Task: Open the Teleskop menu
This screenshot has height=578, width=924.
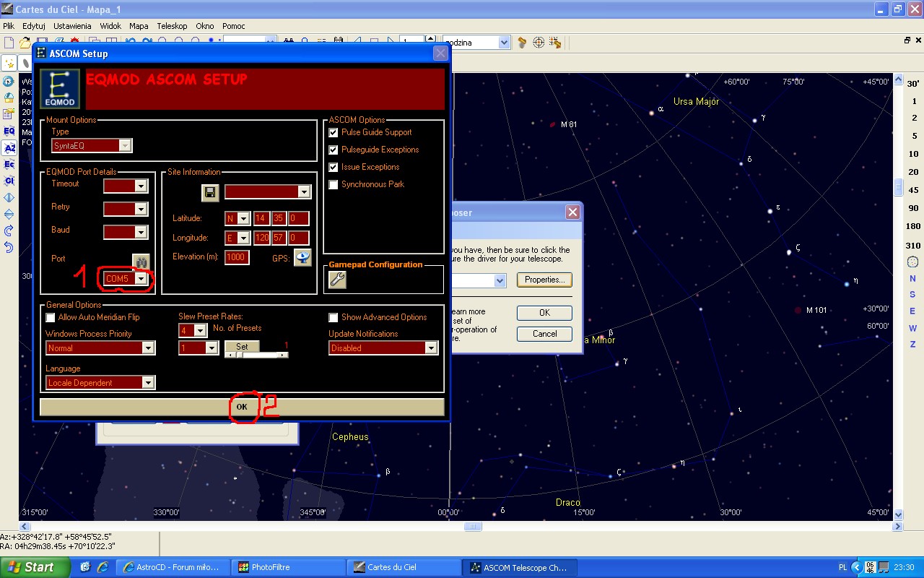Action: tap(172, 25)
